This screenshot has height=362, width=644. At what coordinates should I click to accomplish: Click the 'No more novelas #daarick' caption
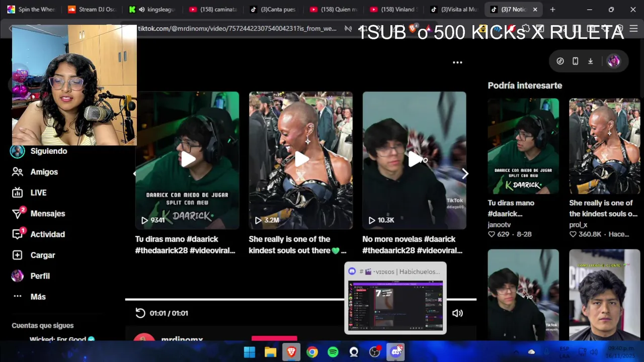click(x=413, y=245)
